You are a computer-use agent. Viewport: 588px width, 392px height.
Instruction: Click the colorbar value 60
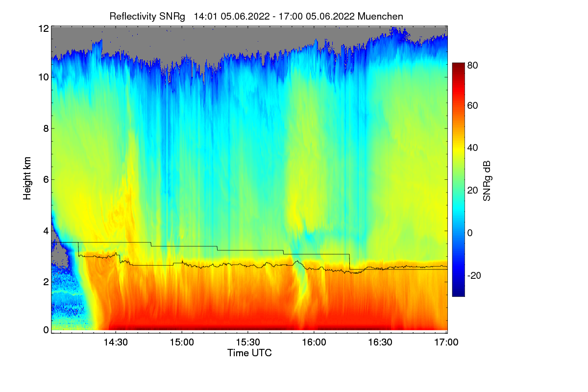(472, 105)
